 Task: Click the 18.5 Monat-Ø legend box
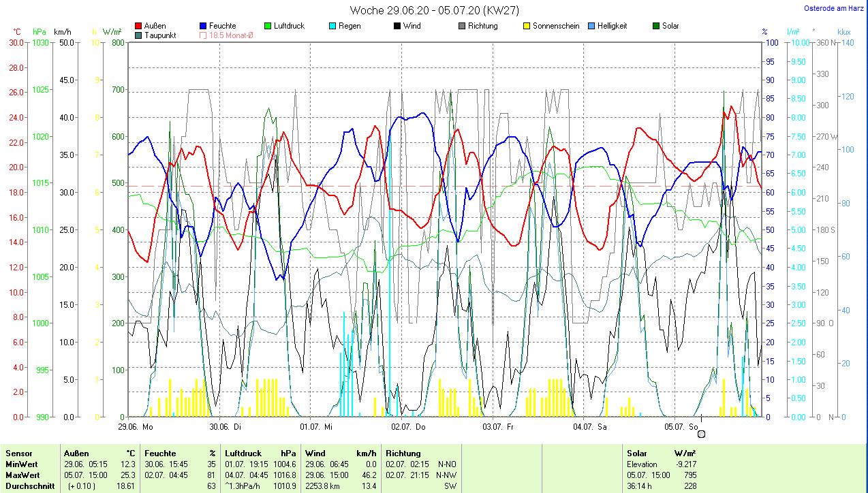pos(203,35)
